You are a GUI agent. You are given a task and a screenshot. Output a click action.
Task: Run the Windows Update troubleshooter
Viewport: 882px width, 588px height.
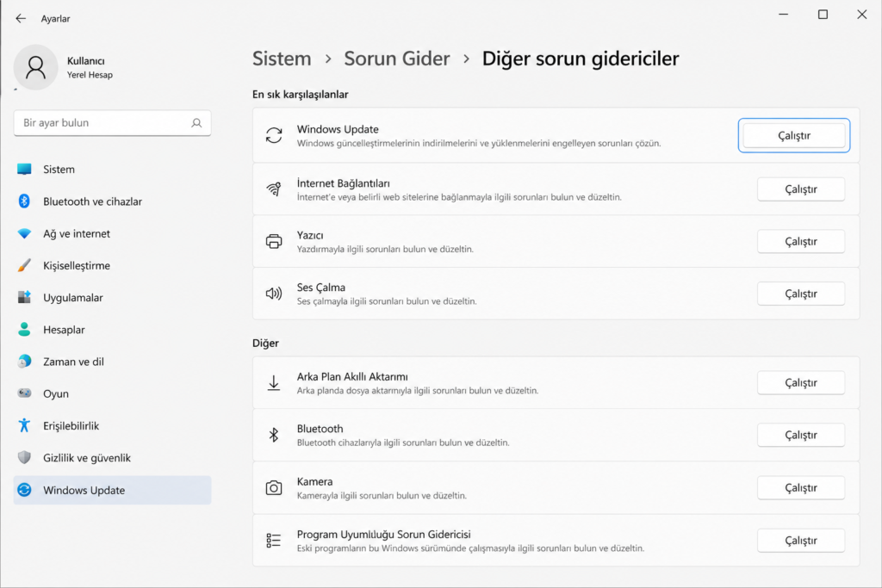pos(793,135)
